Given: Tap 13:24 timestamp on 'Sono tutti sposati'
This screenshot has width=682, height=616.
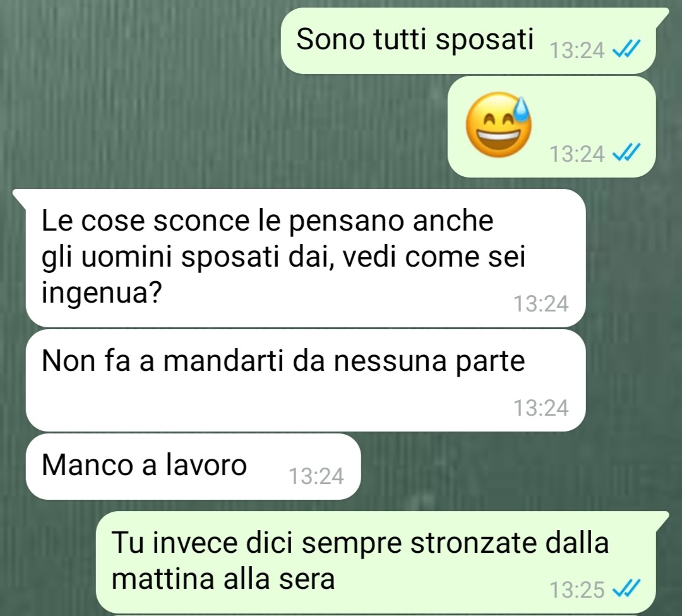Looking at the screenshot, I should (x=577, y=50).
